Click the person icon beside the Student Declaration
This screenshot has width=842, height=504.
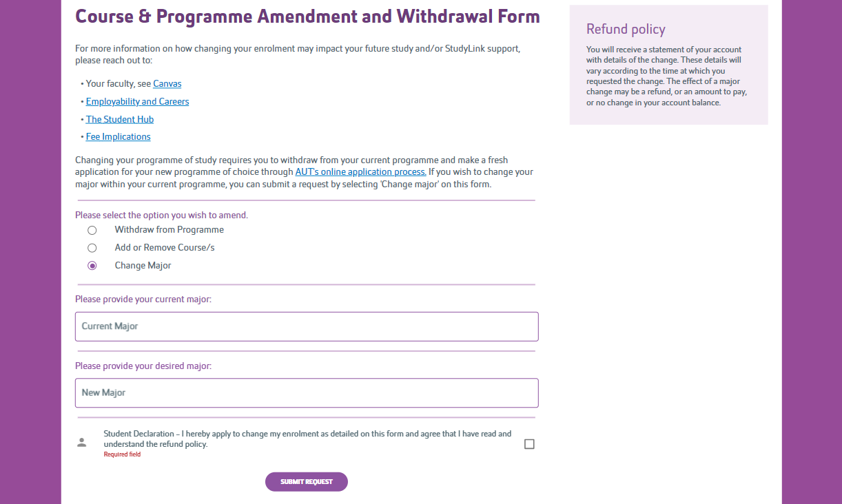[81, 443]
